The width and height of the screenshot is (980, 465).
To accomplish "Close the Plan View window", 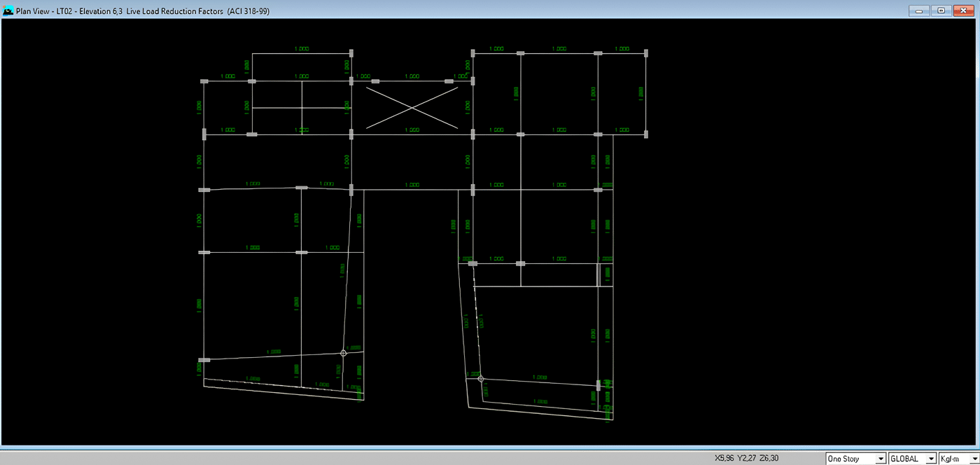I will [x=963, y=11].
